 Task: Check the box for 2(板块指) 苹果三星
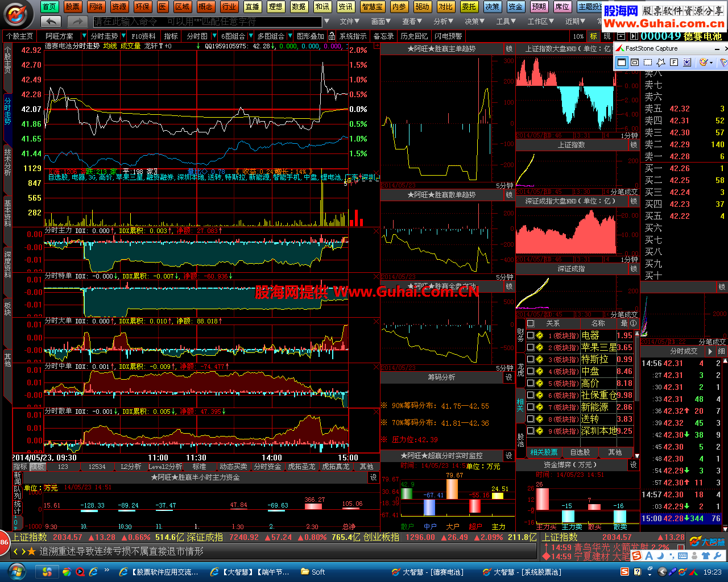(530, 347)
